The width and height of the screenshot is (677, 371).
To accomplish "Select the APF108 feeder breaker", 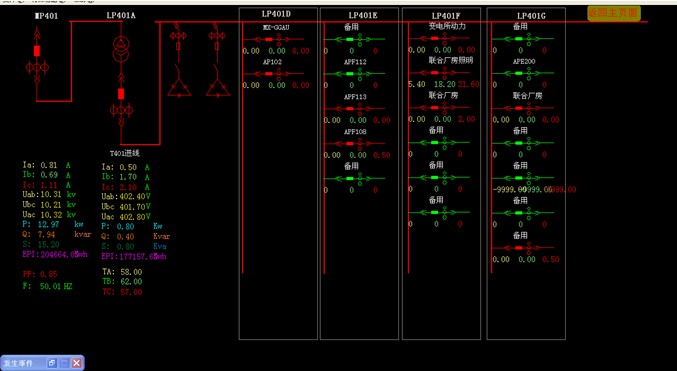I will coord(350,143).
